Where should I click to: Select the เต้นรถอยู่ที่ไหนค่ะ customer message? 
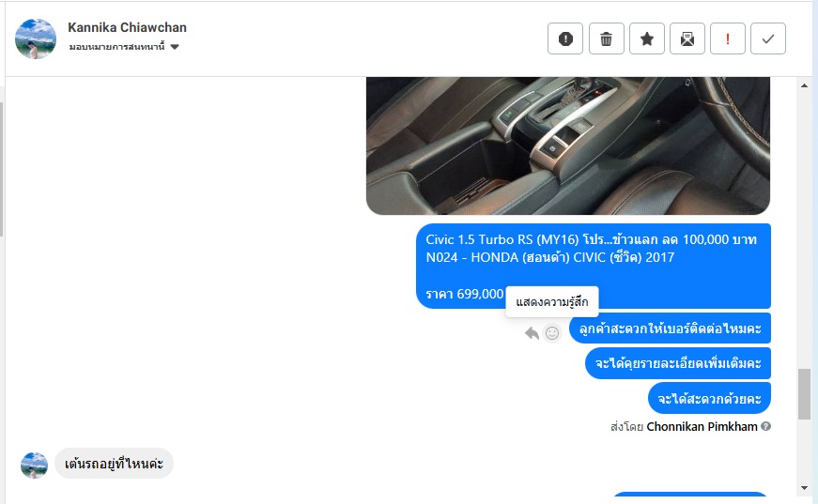114,464
